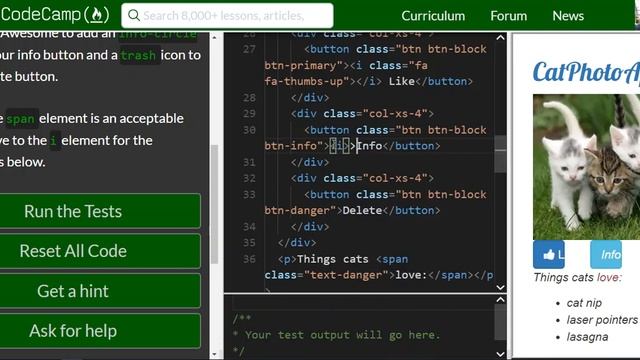640x360 pixels.
Task: Click instructions panel scroll up arrow
Action: [x=215, y=38]
